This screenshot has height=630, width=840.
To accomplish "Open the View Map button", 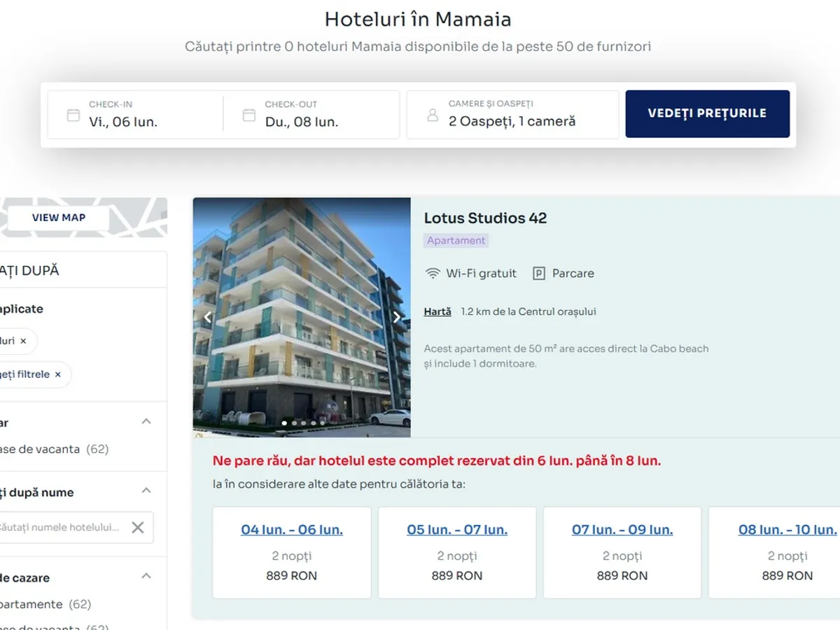I will 59,218.
